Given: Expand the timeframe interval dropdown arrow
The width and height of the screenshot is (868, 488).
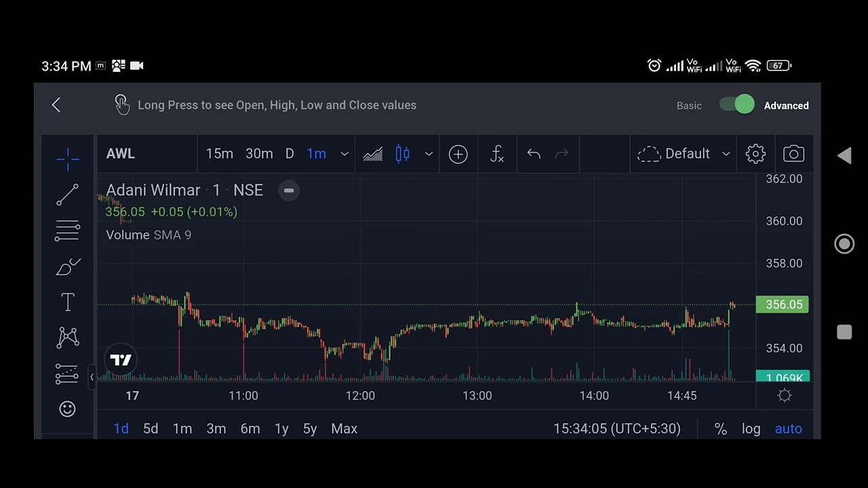Looking at the screenshot, I should click(x=344, y=154).
